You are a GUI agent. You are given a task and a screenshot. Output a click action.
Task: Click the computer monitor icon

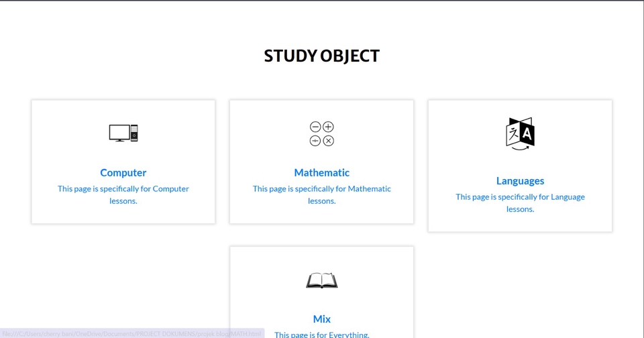click(119, 133)
